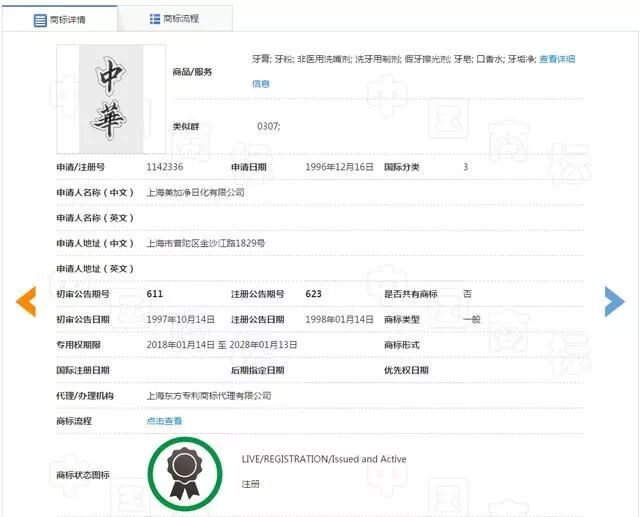
Task: Select exclusive rights period 2018年01月14日 至 2028年01月13日
Action: 222,345
